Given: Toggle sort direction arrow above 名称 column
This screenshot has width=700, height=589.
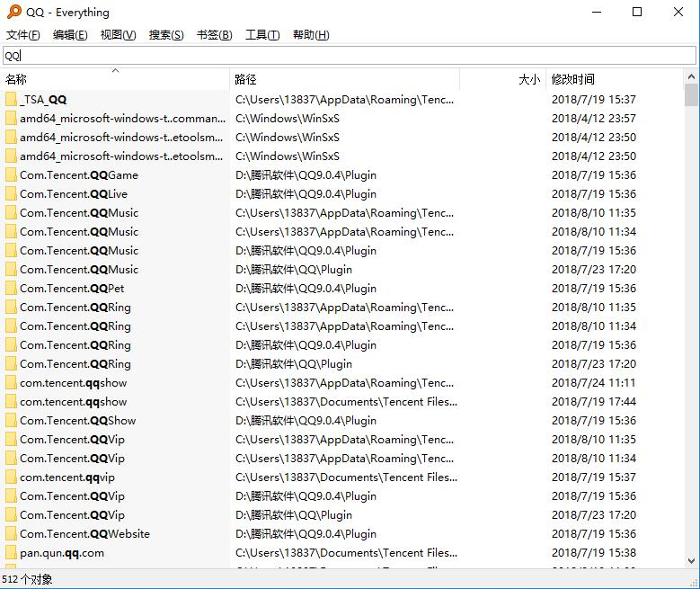Looking at the screenshot, I should pyautogui.click(x=115, y=71).
